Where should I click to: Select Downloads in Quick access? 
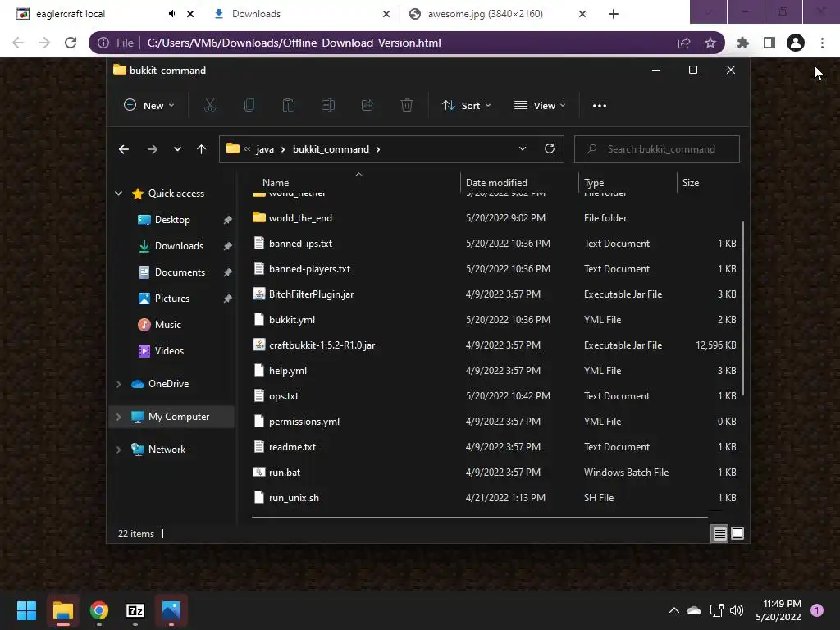[x=179, y=246]
